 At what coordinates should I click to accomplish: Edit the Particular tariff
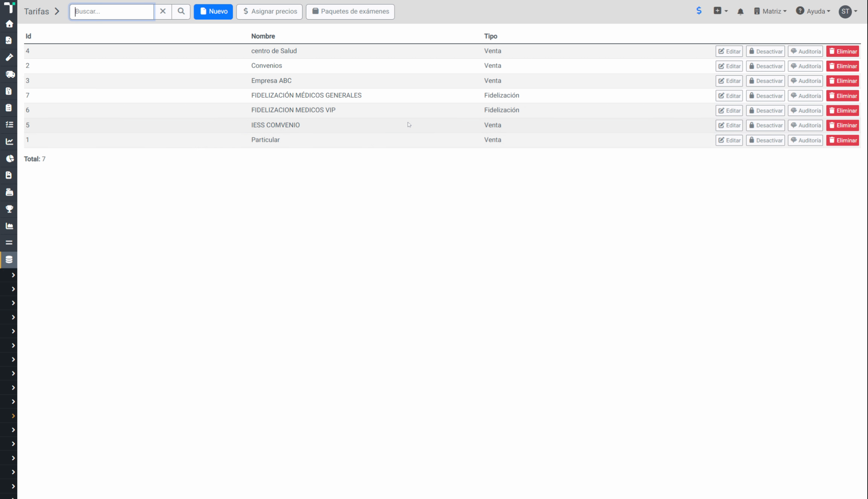729,140
